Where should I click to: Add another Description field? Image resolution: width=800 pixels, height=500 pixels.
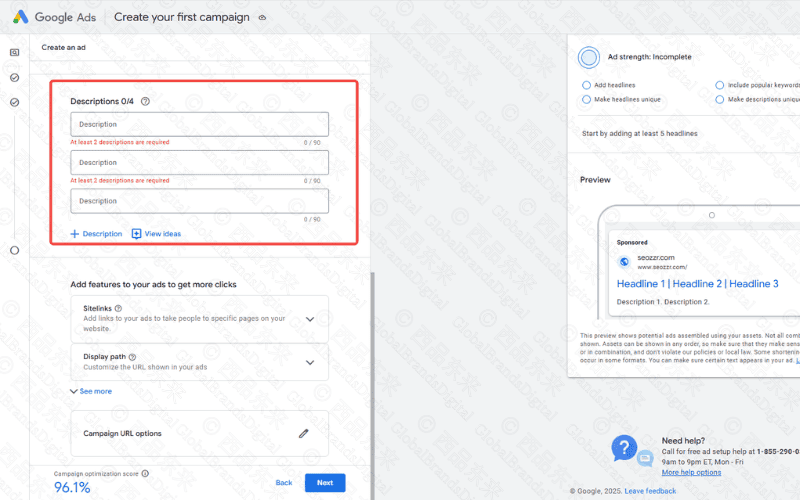96,234
